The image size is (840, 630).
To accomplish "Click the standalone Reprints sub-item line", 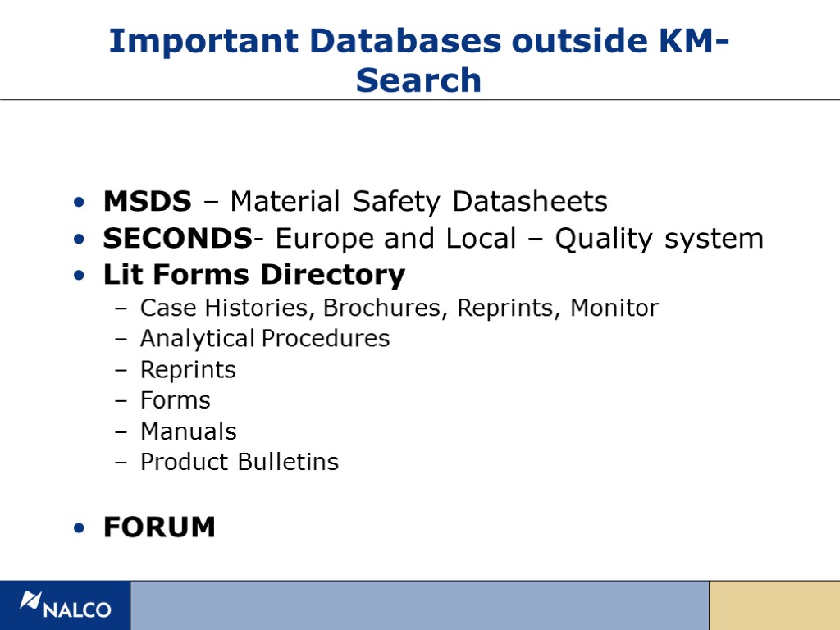I will 188,370.
